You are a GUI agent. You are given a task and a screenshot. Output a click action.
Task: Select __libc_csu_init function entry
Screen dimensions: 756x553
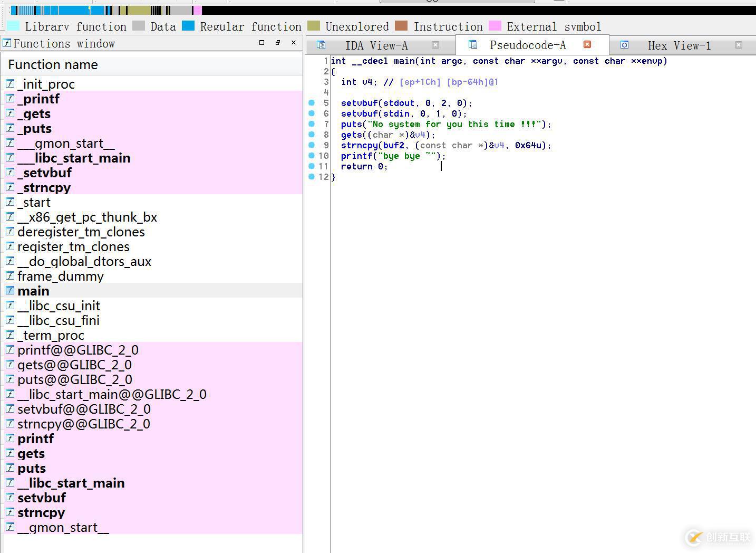[x=59, y=306]
